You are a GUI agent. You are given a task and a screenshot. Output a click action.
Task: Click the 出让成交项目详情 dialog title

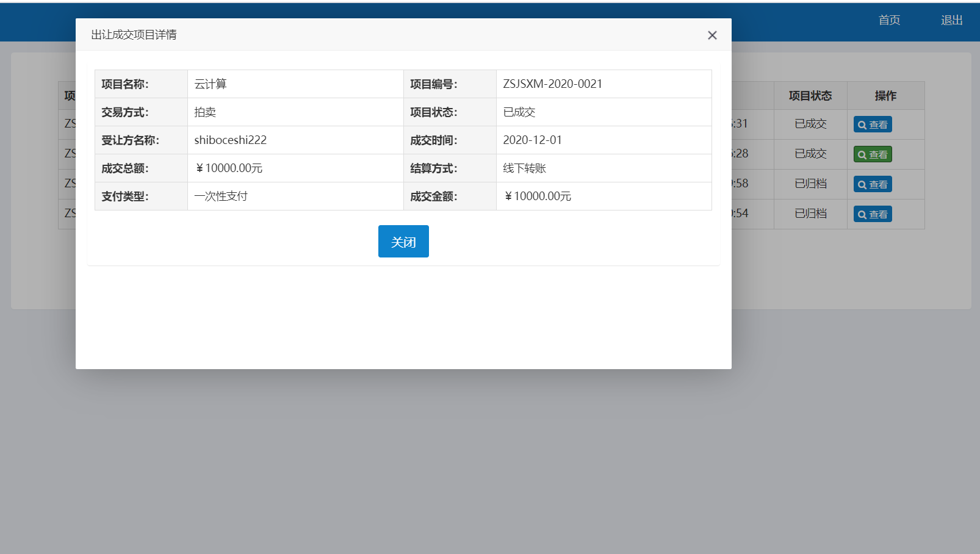tap(134, 35)
